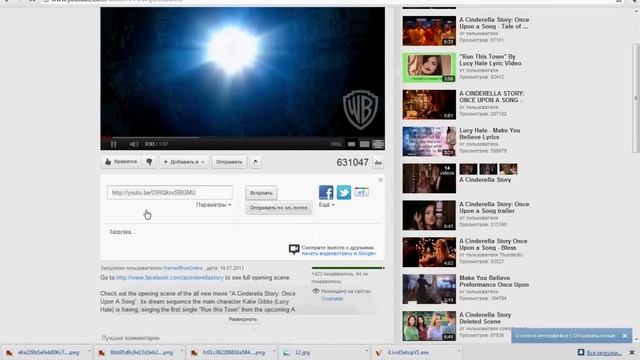This screenshot has height=360, width=640.
Task: Open the facebook.com/acinderellastory link
Action: click(x=170, y=278)
